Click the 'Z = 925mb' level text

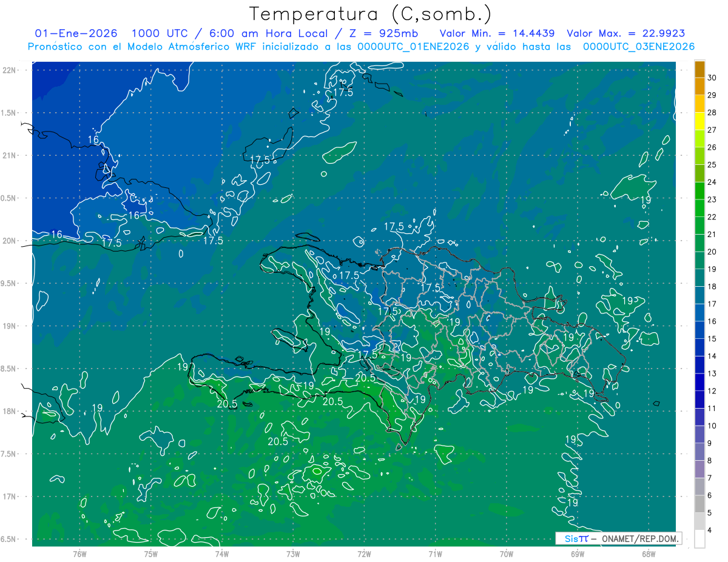[385, 34]
